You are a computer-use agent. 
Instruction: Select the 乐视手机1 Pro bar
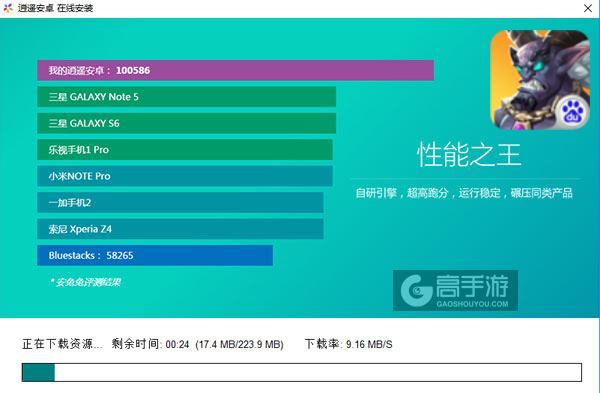[185, 150]
